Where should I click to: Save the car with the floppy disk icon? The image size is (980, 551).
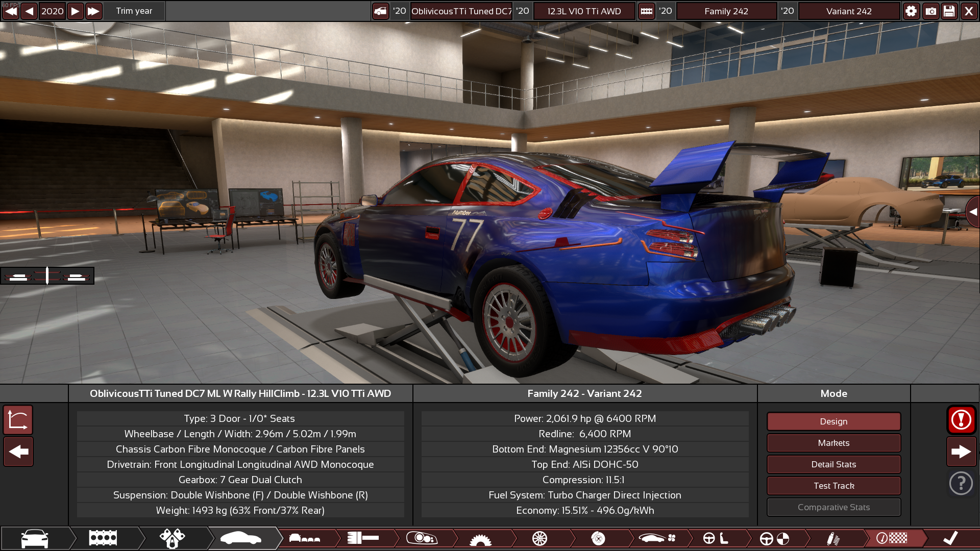949,11
